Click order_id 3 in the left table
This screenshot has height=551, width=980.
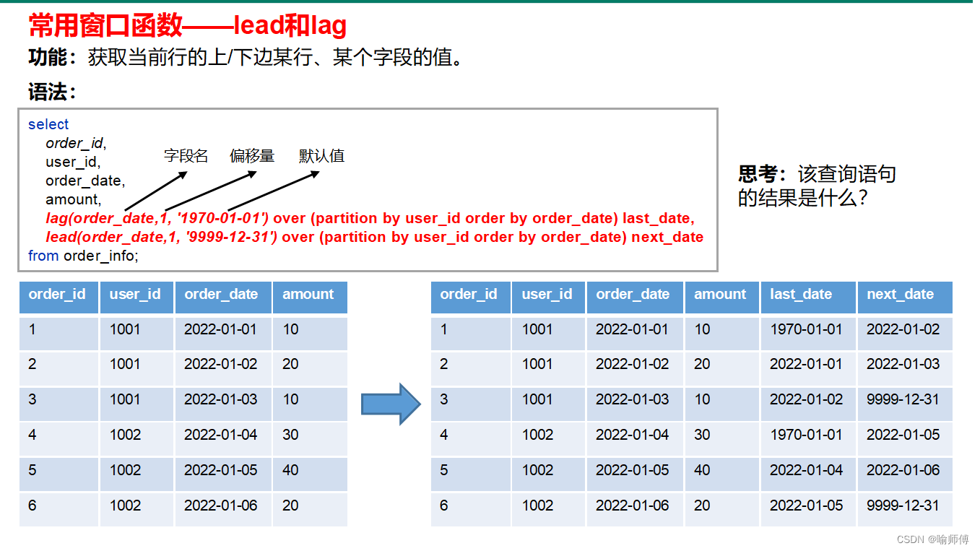point(32,399)
